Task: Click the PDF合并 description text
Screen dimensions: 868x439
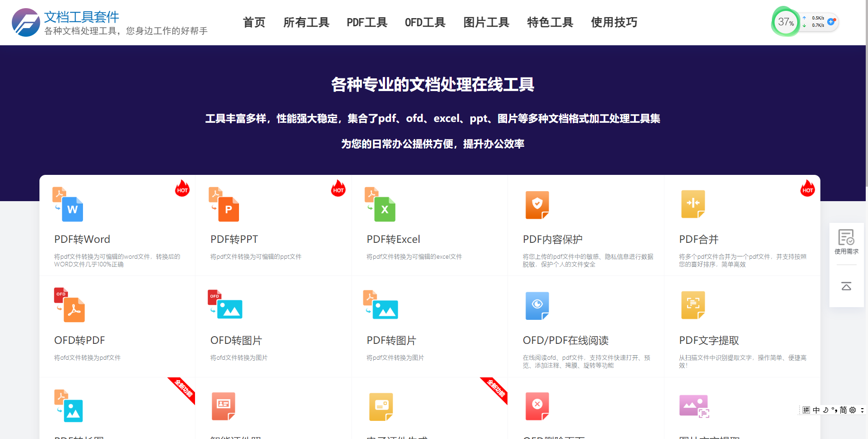Action: tap(742, 261)
